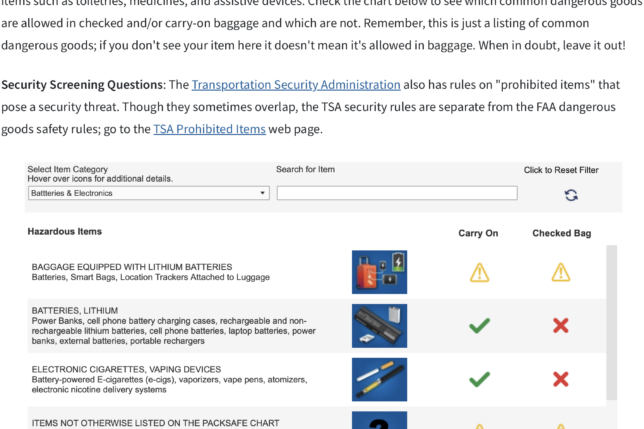
Task: Click the lithium batteries thumbnail image
Action: [x=379, y=326]
